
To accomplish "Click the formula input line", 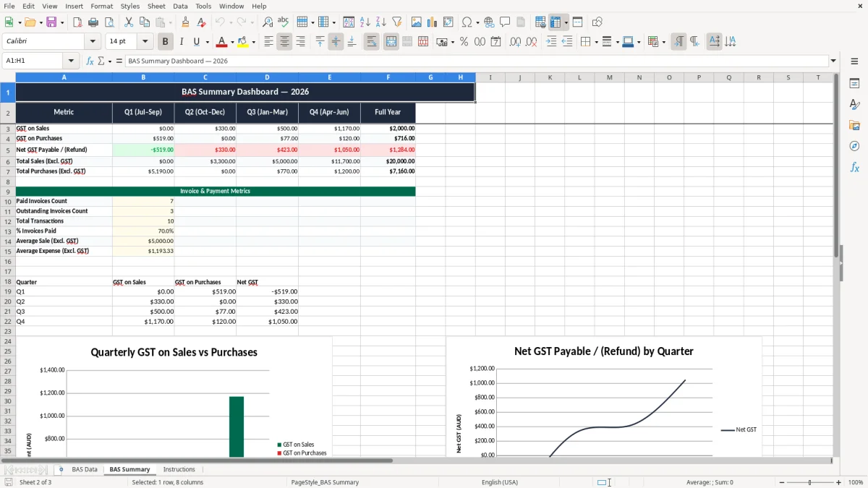I will [x=476, y=61].
